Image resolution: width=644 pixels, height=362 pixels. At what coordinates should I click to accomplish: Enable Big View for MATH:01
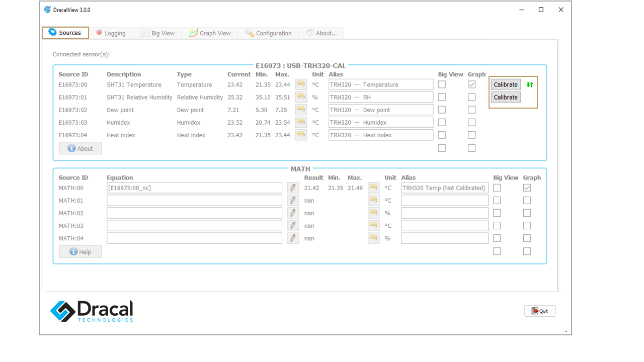[497, 200]
